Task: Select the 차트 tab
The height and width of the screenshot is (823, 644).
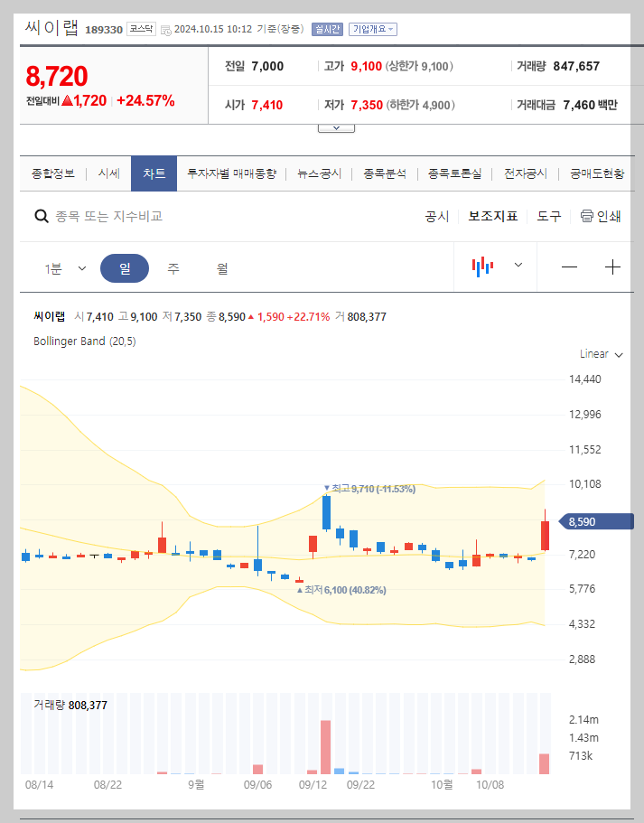Action: [154, 173]
